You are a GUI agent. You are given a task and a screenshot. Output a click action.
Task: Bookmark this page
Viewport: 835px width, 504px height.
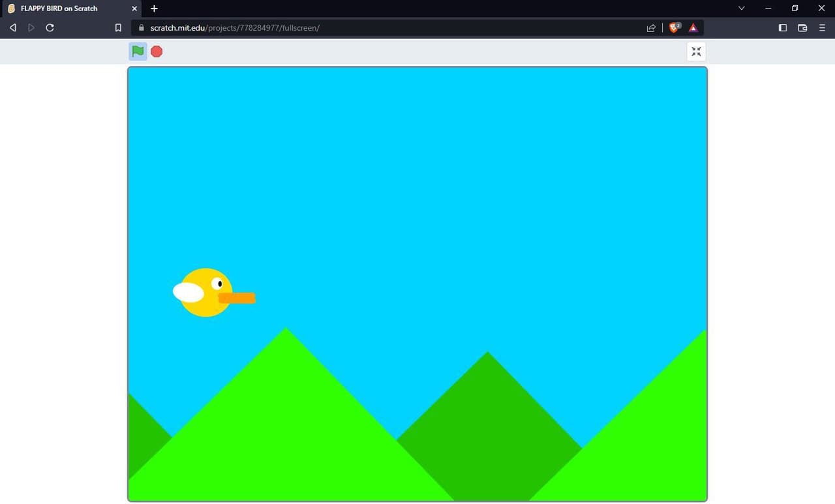tap(118, 28)
